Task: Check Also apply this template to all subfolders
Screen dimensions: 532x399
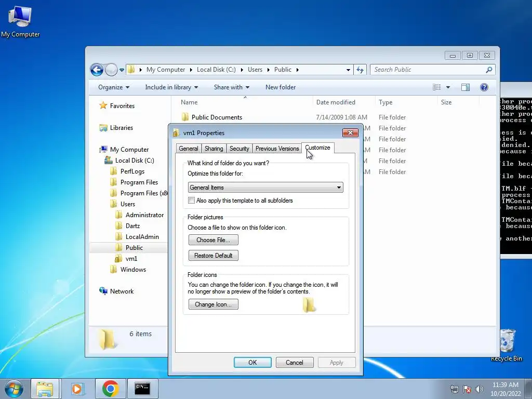Action: [x=192, y=201]
